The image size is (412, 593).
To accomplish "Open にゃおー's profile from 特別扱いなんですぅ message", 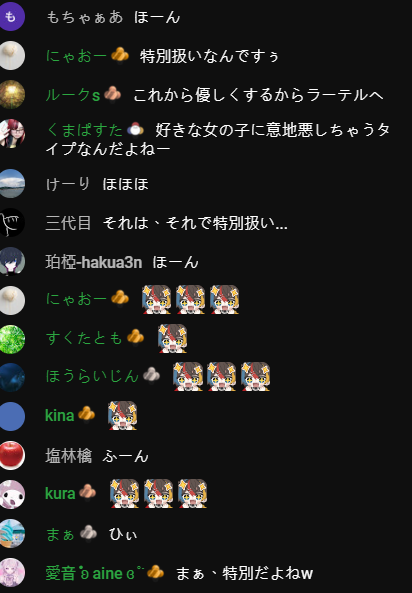I will pyautogui.click(x=76, y=56).
